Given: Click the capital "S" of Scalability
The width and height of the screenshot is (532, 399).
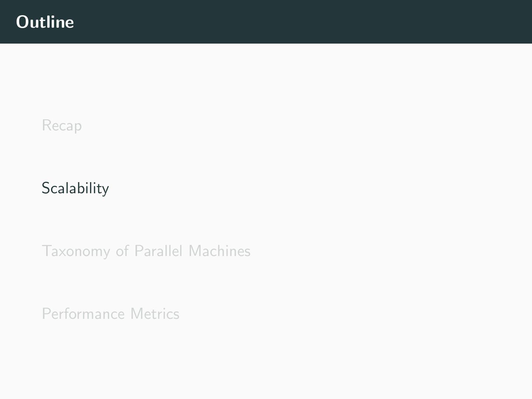Looking at the screenshot, I should (46, 188).
